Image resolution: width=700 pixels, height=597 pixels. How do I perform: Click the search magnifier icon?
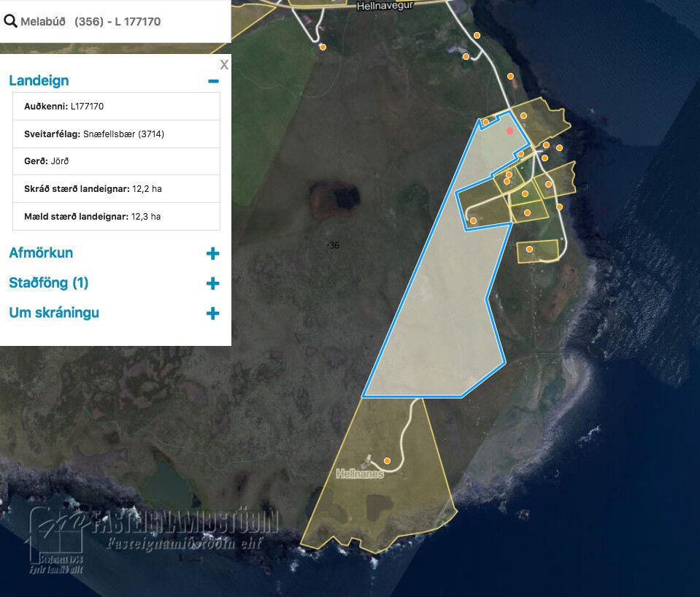10,21
